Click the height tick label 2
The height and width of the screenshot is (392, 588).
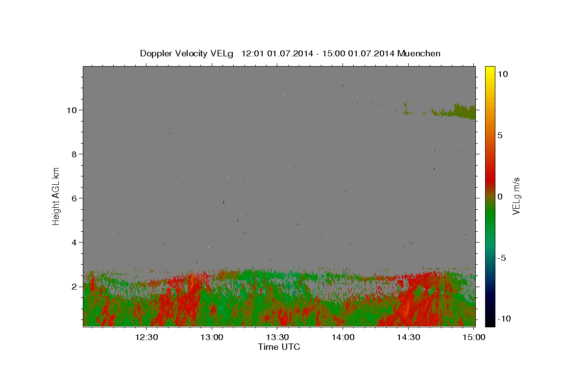(74, 287)
